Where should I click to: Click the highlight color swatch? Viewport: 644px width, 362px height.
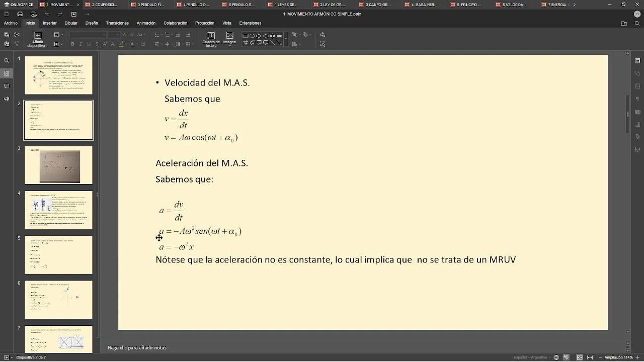[x=121, y=44]
